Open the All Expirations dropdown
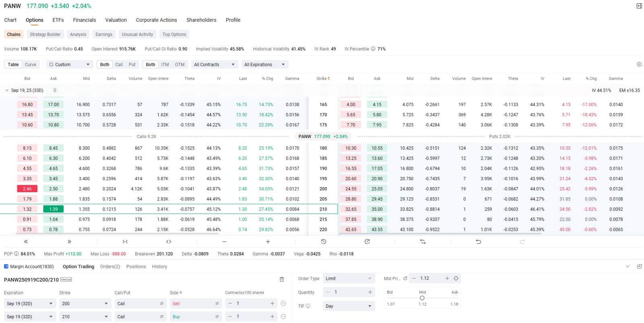This screenshot has height=323, width=644. (x=265, y=64)
